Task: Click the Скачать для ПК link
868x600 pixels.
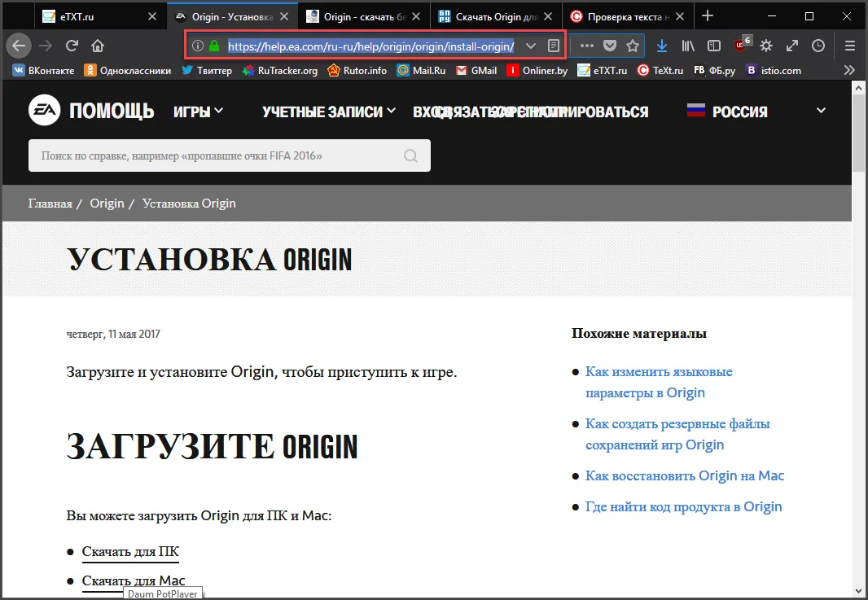Action: click(x=130, y=552)
